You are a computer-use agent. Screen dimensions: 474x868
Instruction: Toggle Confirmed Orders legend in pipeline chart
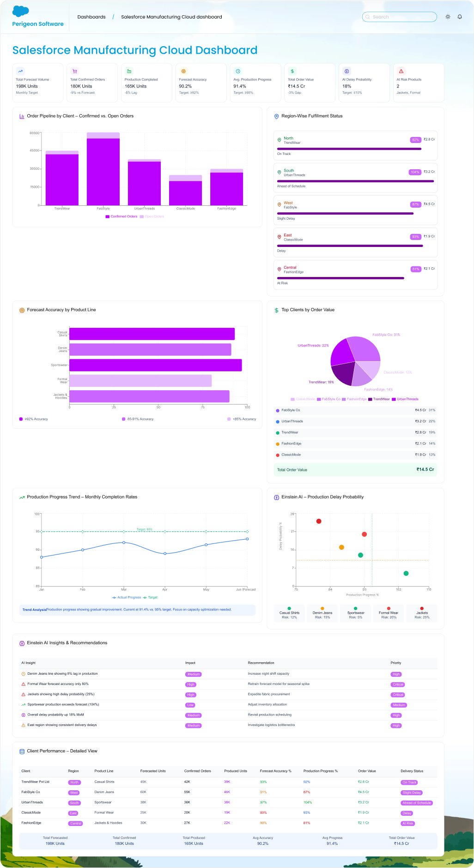click(x=122, y=216)
